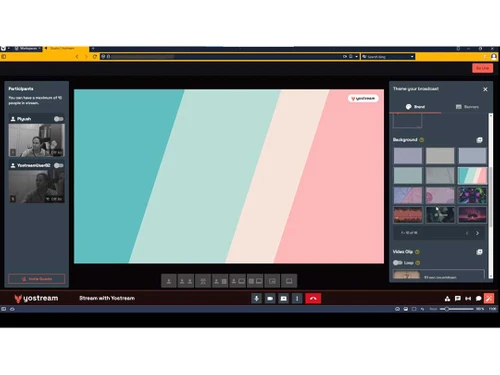Screen dimensions: 500x375
Task: Go to the previous page of backgrounds
Action: click(x=467, y=233)
